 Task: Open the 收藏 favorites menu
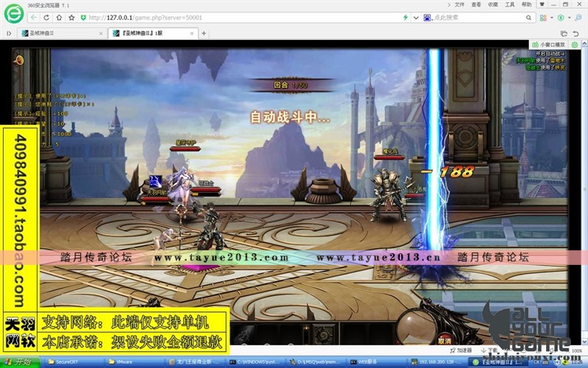pos(493,4)
